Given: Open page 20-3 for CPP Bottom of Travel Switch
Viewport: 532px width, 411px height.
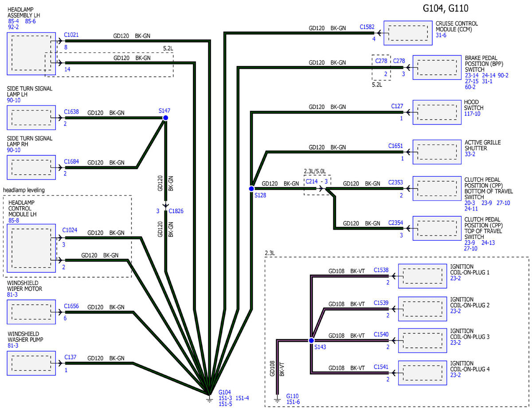Looking at the screenshot, I should (x=470, y=203).
